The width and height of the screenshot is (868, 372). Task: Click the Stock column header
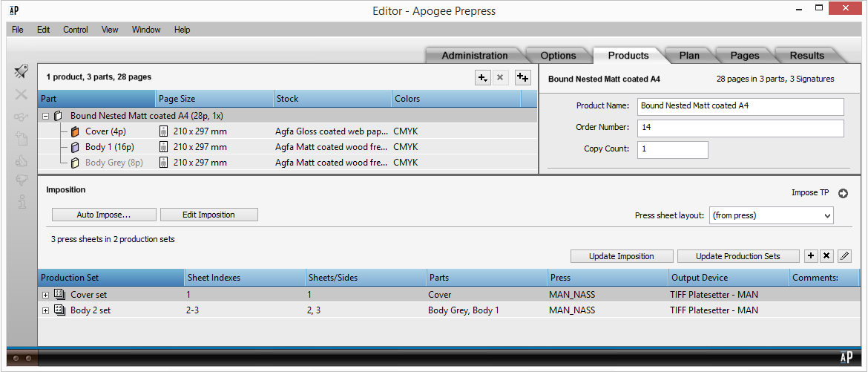coord(332,99)
